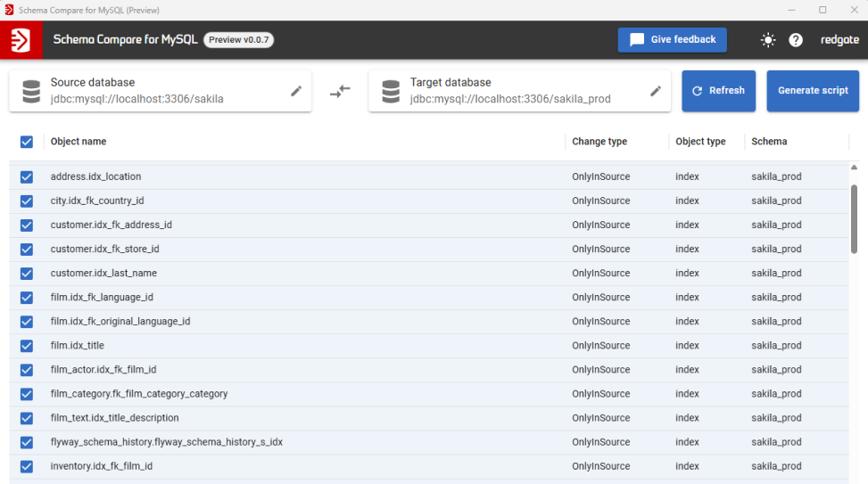The height and width of the screenshot is (484, 868).
Task: Select film.idx_fk_original_language_id object name
Action: tap(120, 322)
